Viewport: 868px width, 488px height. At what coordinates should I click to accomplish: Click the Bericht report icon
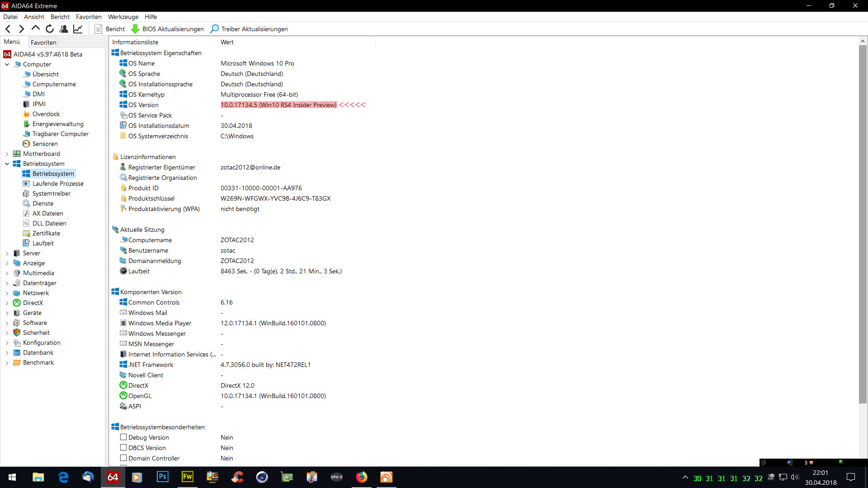98,29
